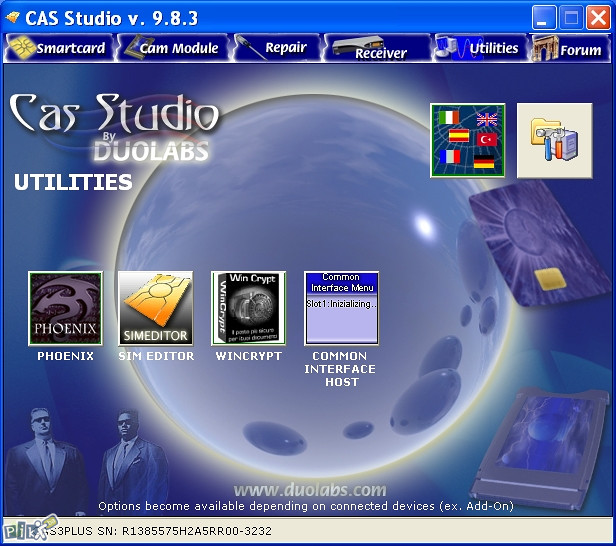
Task: Click the SIM EDITOR label text
Action: click(x=156, y=356)
